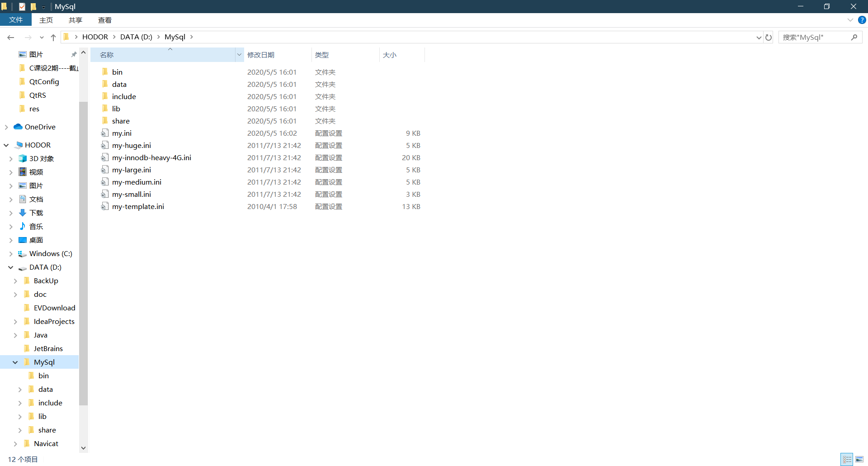Click the search magnifier icon

(x=854, y=37)
